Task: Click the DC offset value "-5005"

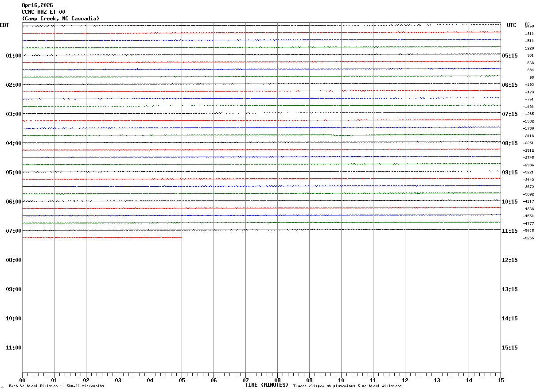Action: click(528, 231)
